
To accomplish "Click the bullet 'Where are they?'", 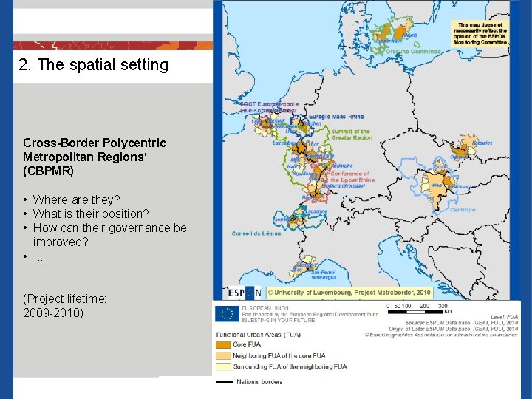I will (76, 199).
